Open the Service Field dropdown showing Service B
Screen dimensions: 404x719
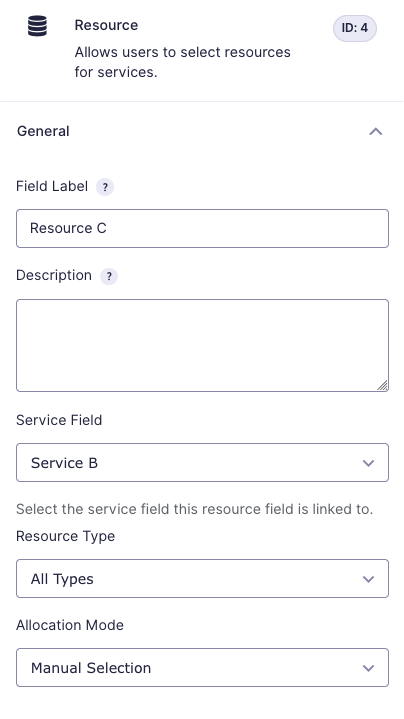point(202,462)
